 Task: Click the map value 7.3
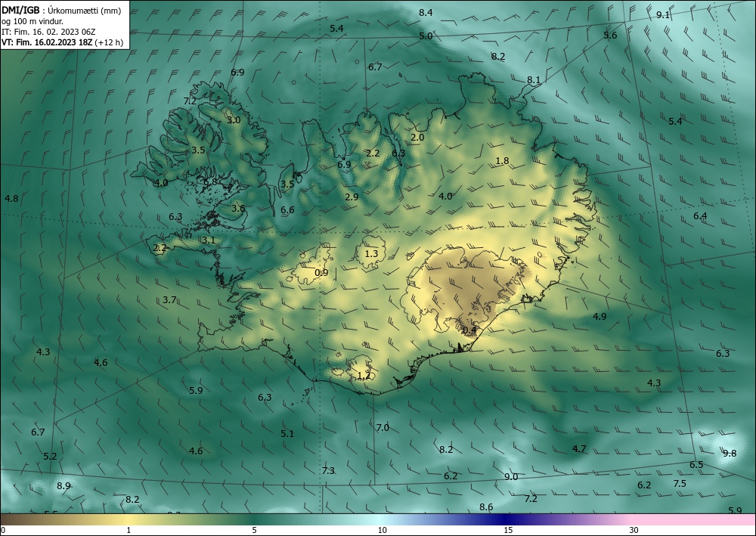coord(328,471)
